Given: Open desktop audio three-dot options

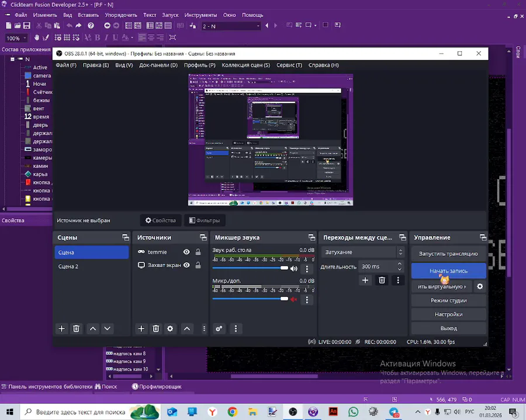Looking at the screenshot, I should 307,269.
